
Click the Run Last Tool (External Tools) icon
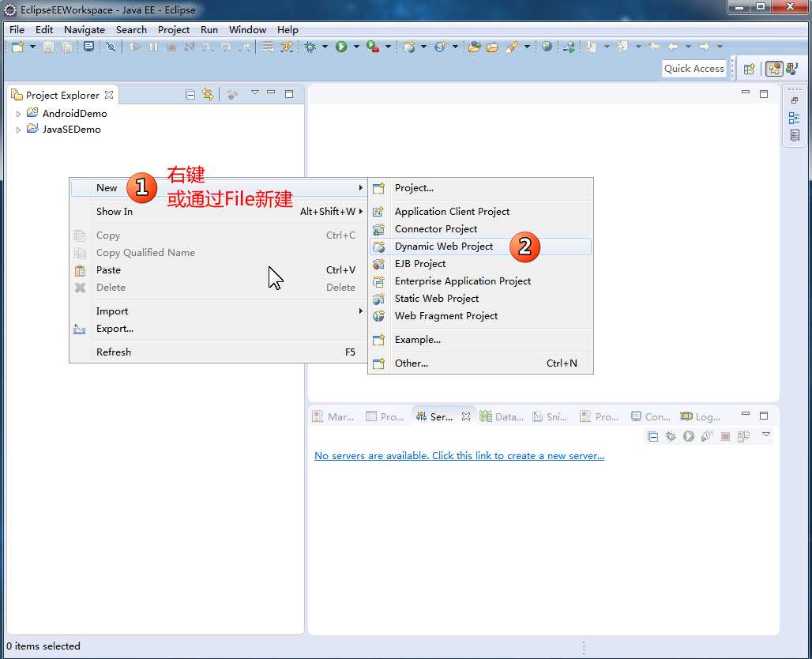(373, 47)
